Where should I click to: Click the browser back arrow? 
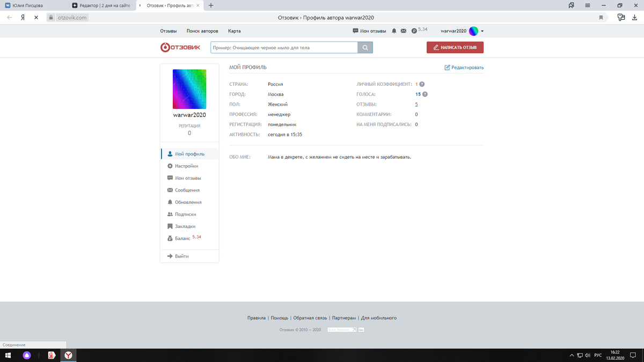[9, 17]
